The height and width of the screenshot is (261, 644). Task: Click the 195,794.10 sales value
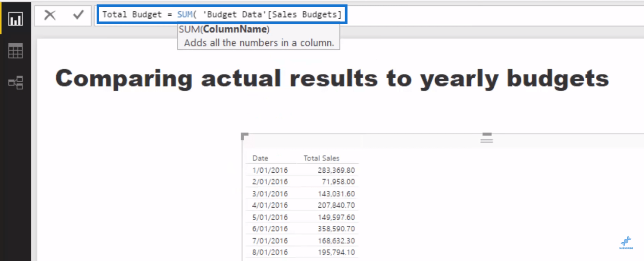coord(336,253)
